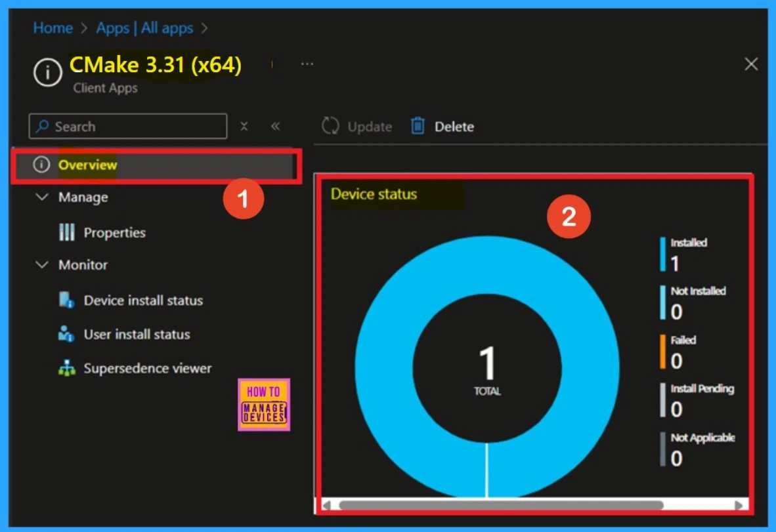Open Device install status
Screen dimensions: 776x532
(x=143, y=300)
